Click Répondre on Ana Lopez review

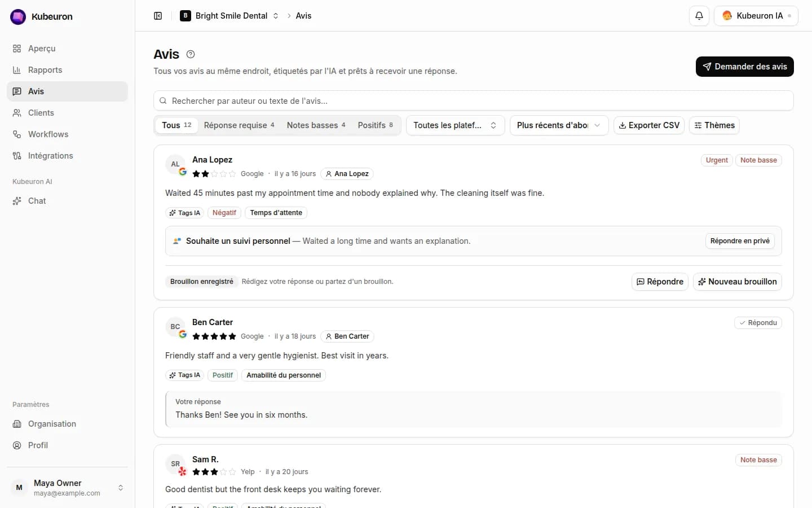coord(660,282)
